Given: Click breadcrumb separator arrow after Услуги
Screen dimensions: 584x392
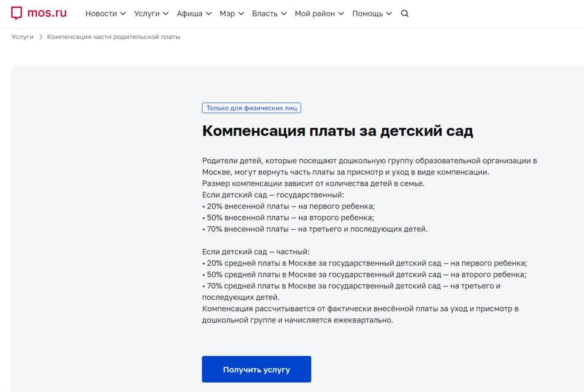Looking at the screenshot, I should [41, 37].
